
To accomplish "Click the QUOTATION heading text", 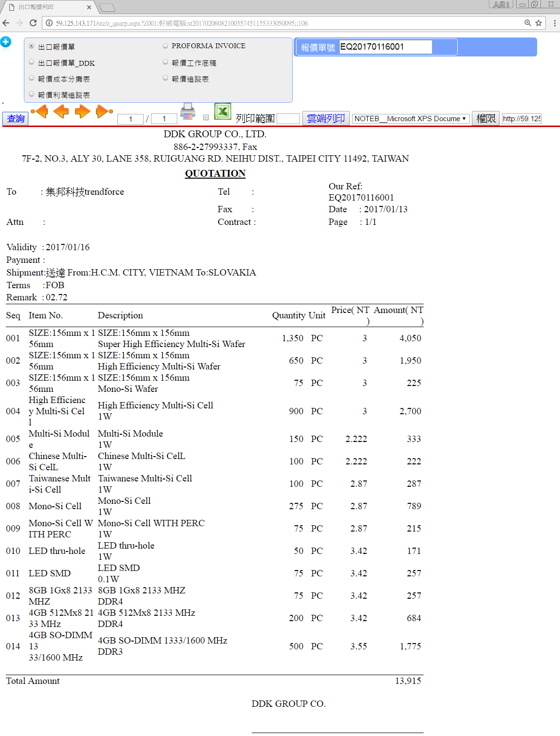I will [x=215, y=173].
